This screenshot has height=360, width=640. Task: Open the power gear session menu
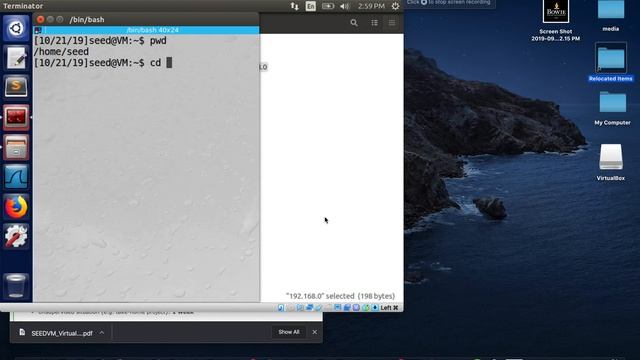coord(395,6)
